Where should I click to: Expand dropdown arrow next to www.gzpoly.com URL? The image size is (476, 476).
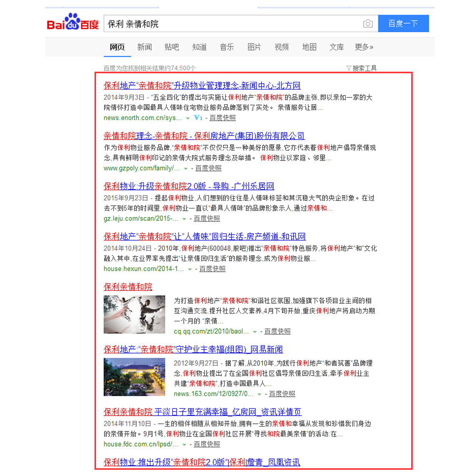click(x=186, y=169)
